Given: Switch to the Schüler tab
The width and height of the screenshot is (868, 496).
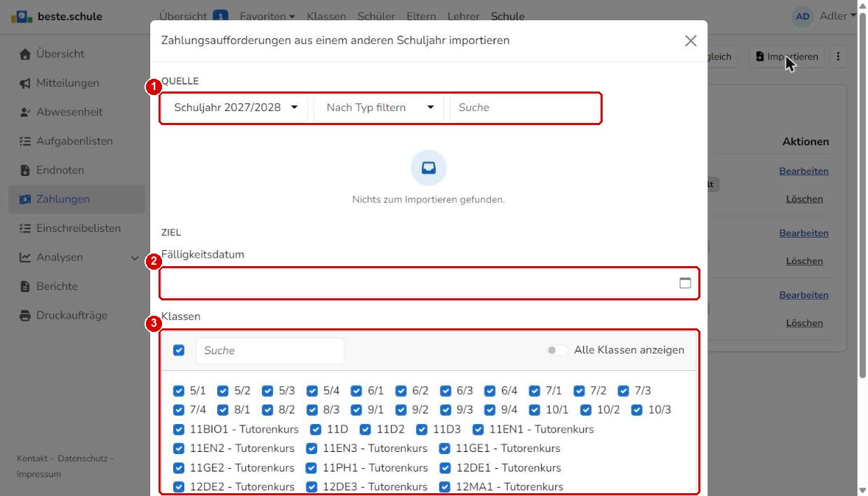Looking at the screenshot, I should [376, 16].
